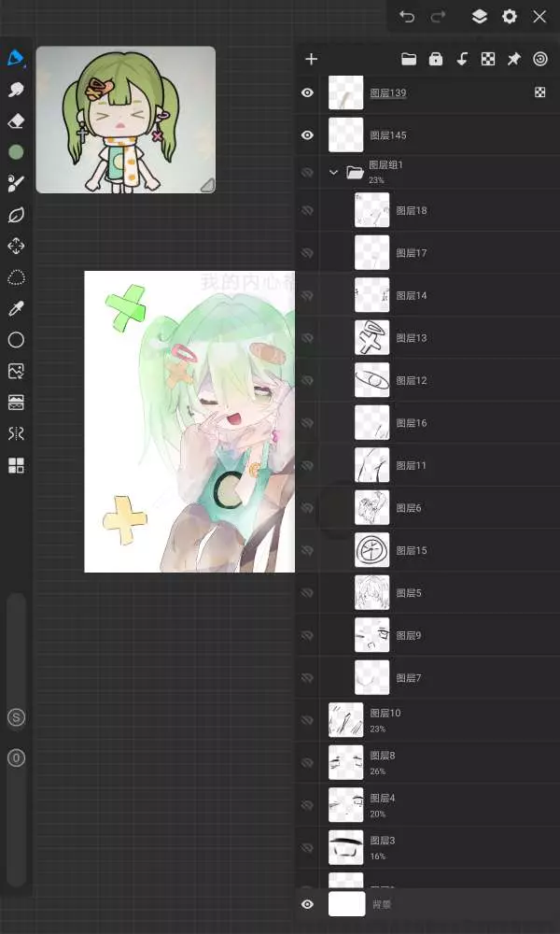Hide the 背景 background layer

tap(307, 904)
